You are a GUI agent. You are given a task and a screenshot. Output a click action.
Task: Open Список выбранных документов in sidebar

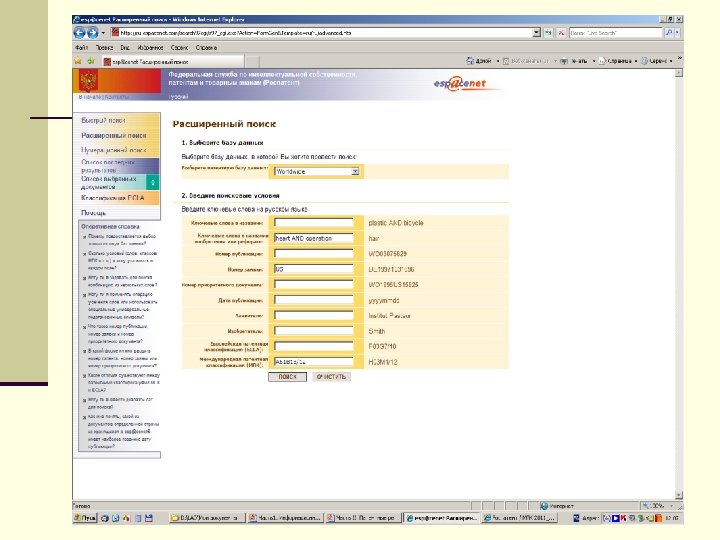(x=109, y=183)
